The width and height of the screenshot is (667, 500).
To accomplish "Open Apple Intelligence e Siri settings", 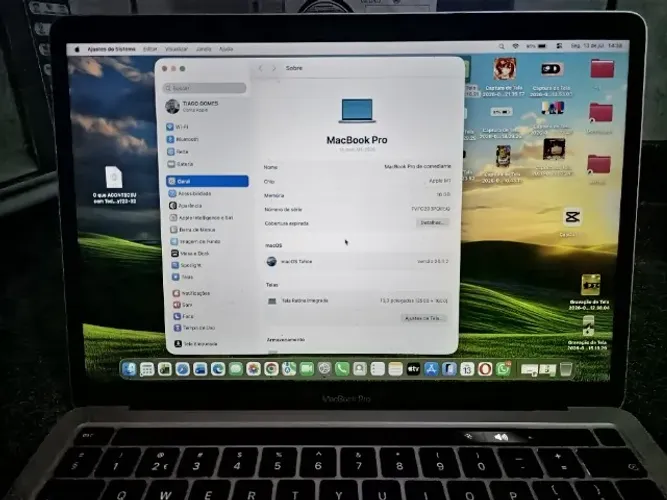I will click(x=201, y=217).
